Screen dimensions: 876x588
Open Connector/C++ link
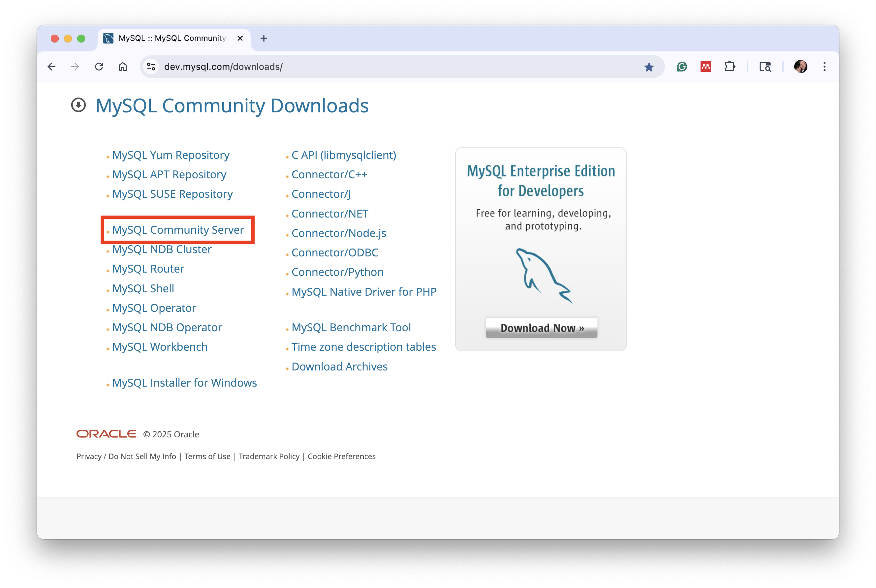pyautogui.click(x=329, y=174)
